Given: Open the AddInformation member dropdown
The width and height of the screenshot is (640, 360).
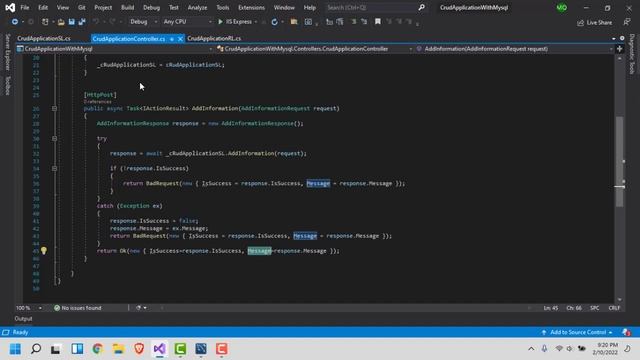Looking at the screenshot, I should pyautogui.click(x=514, y=49).
